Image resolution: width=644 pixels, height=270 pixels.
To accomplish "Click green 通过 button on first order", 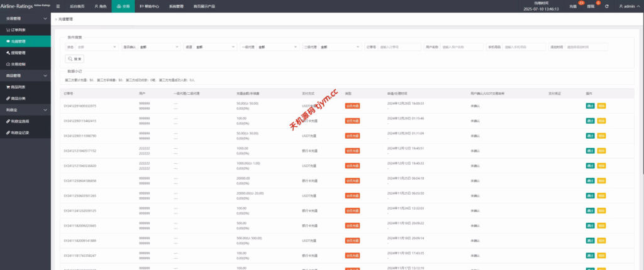I will 590,105.
